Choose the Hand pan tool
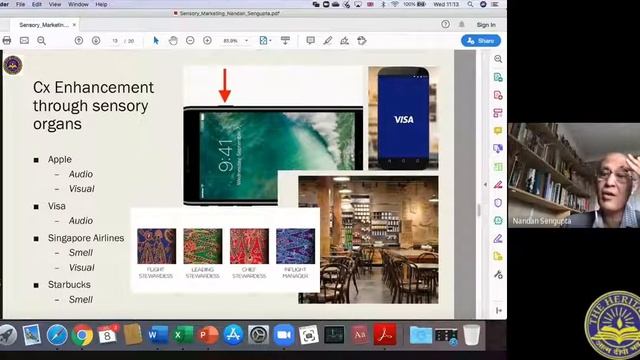 [173, 40]
